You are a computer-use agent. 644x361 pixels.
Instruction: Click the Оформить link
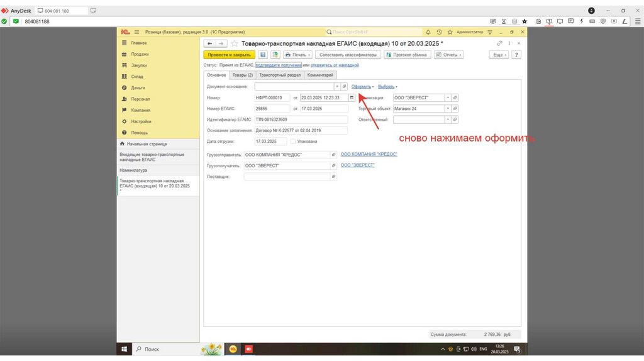click(x=361, y=86)
